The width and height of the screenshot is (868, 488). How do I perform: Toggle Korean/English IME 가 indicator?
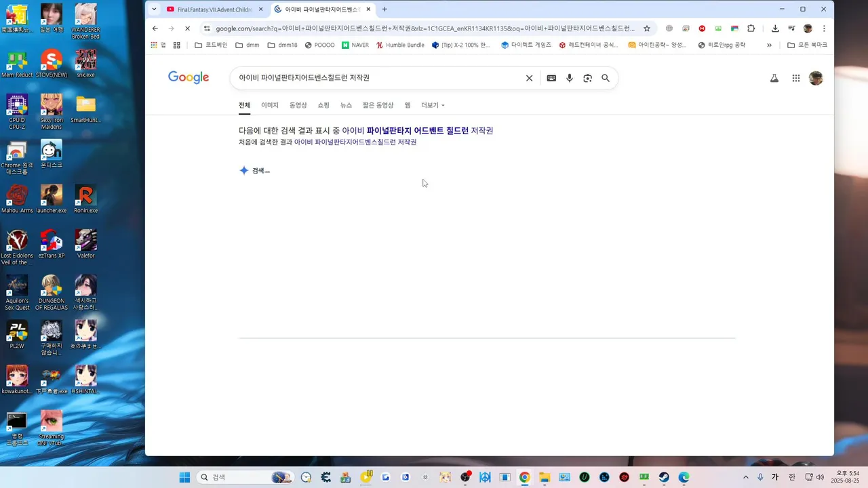click(x=775, y=477)
